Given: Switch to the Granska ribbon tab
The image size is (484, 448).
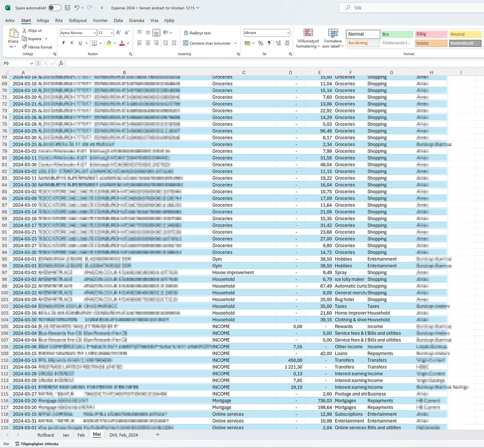Looking at the screenshot, I should click(x=137, y=20).
